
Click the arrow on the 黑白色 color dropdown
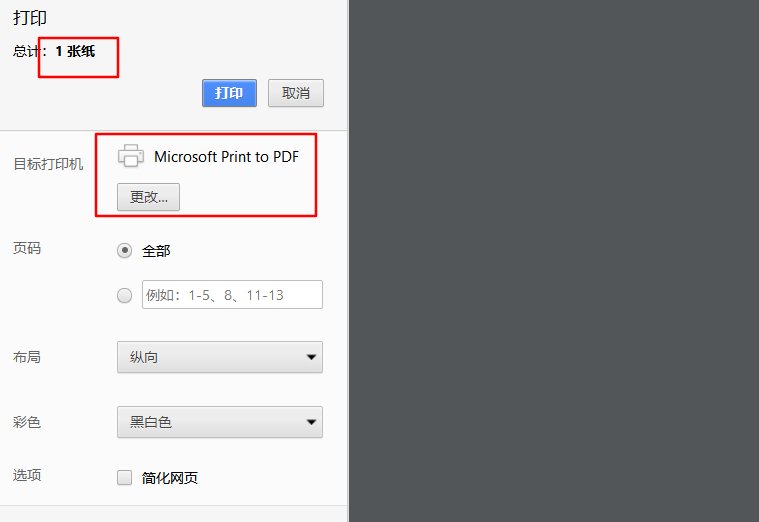pyautogui.click(x=312, y=422)
